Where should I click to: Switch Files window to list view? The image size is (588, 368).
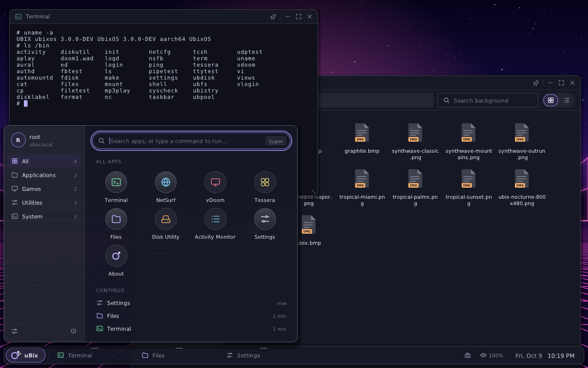[x=566, y=100]
